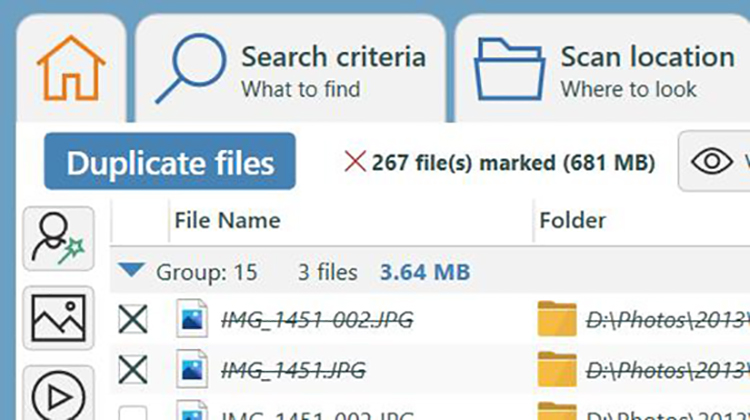The width and height of the screenshot is (750, 420).
Task: Click the Duplicate files button
Action: click(x=170, y=161)
